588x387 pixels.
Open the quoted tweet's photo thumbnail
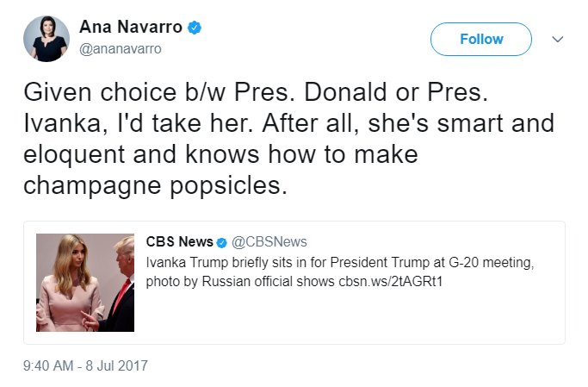(85, 283)
